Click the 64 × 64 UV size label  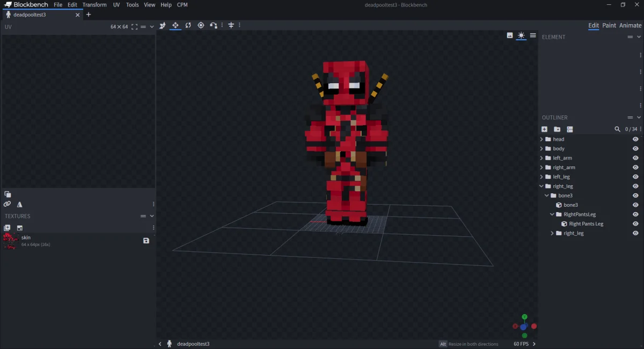point(119,27)
